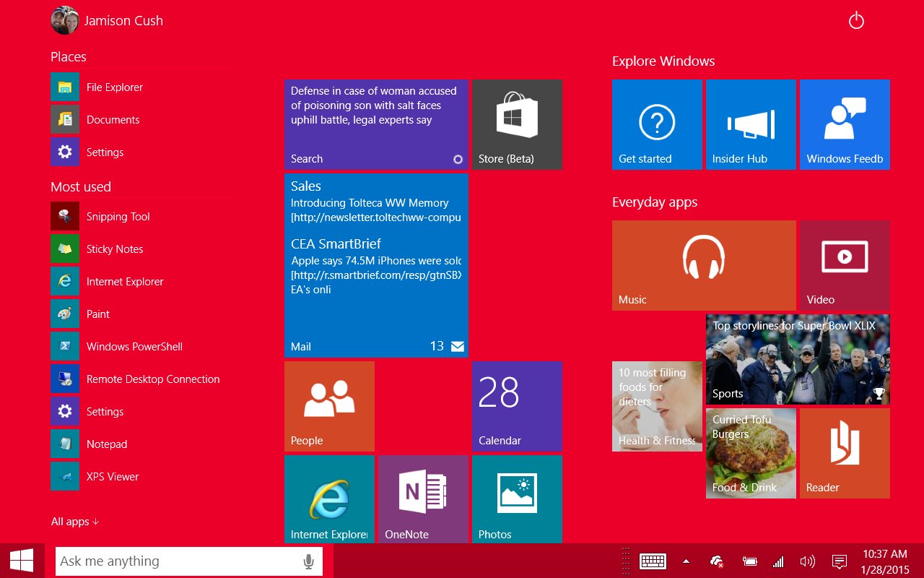
Task: Open the Insider Hub tile
Action: [x=751, y=124]
